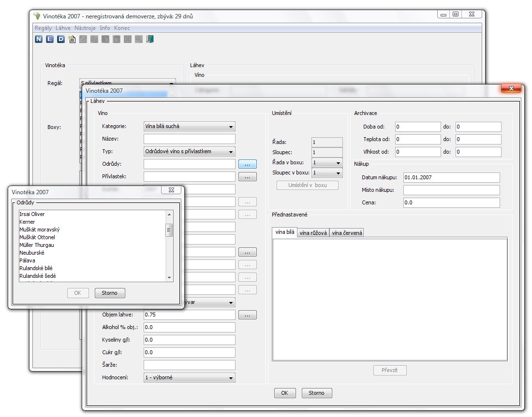
Task: Select Müller Thurgau variety
Action: (92, 245)
